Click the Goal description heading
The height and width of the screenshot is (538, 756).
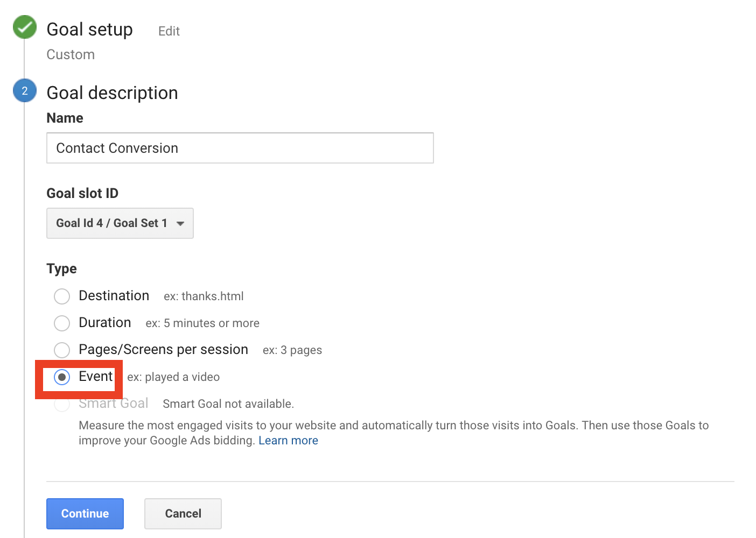click(112, 93)
